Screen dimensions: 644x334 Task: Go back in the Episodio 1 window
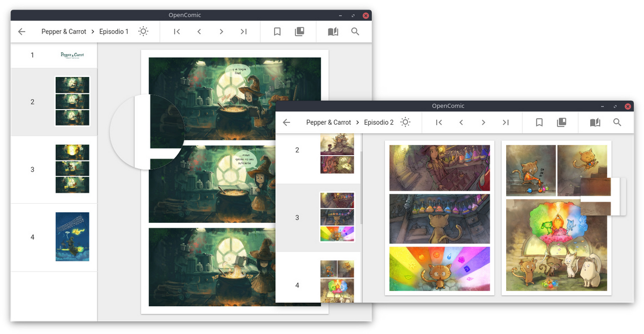pyautogui.click(x=22, y=32)
